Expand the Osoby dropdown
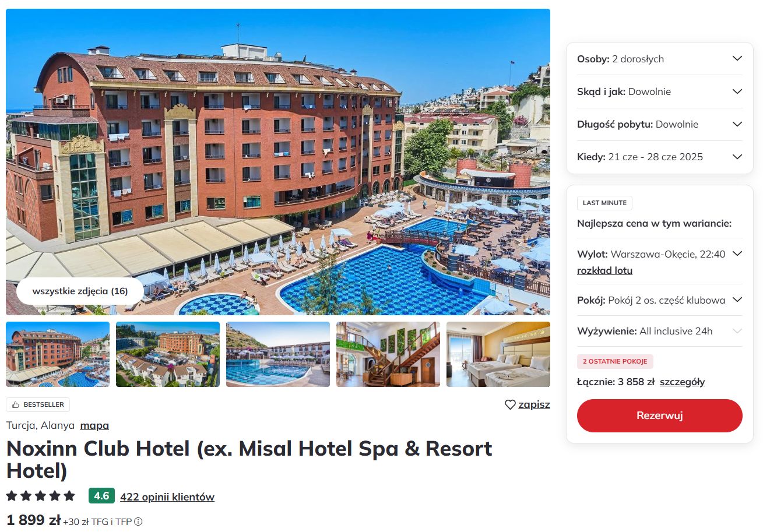This screenshot has height=532, width=763. 660,59
